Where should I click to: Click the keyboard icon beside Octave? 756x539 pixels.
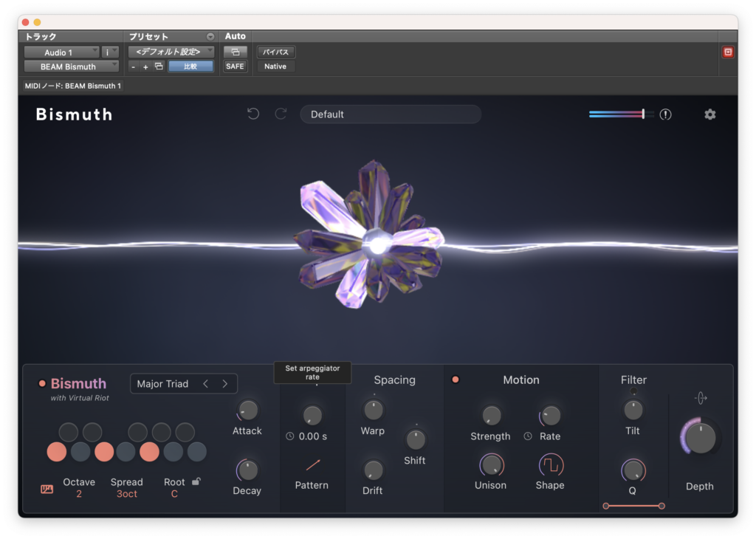47,489
